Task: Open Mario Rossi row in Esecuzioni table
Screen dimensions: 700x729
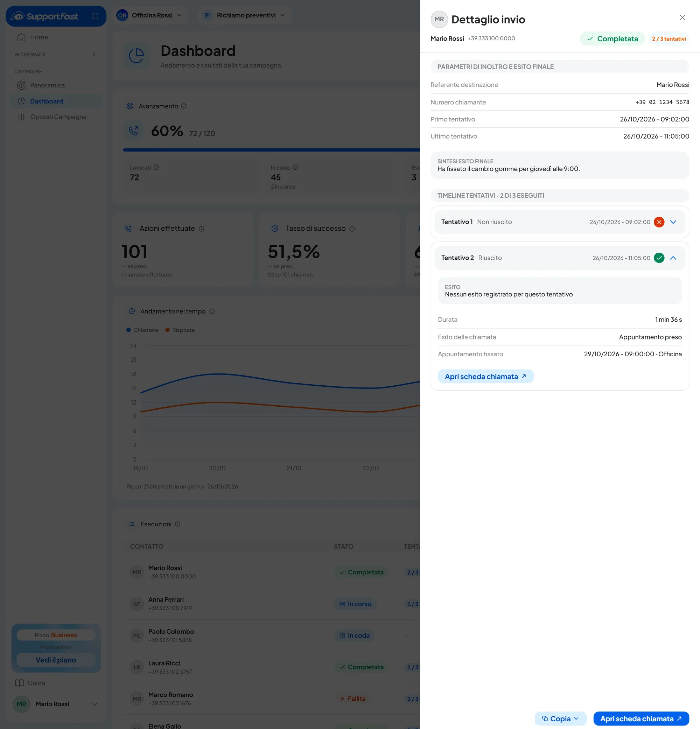Action: 272,572
